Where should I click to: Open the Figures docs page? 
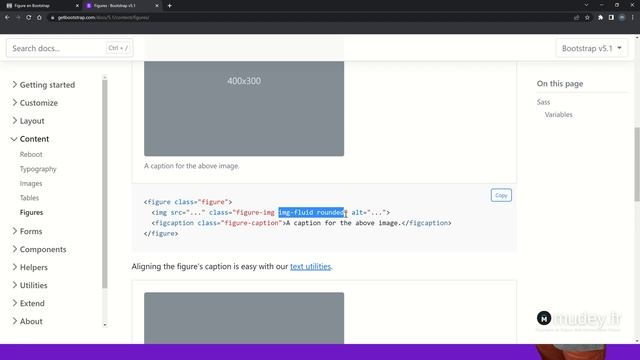tap(31, 213)
